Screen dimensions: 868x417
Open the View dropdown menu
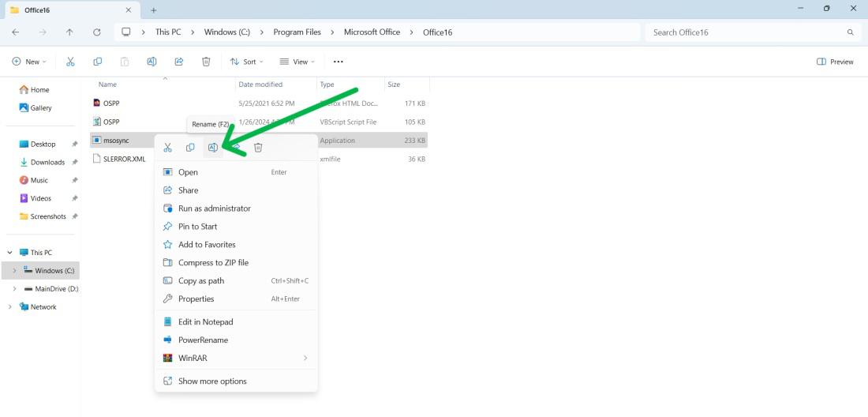(x=297, y=62)
